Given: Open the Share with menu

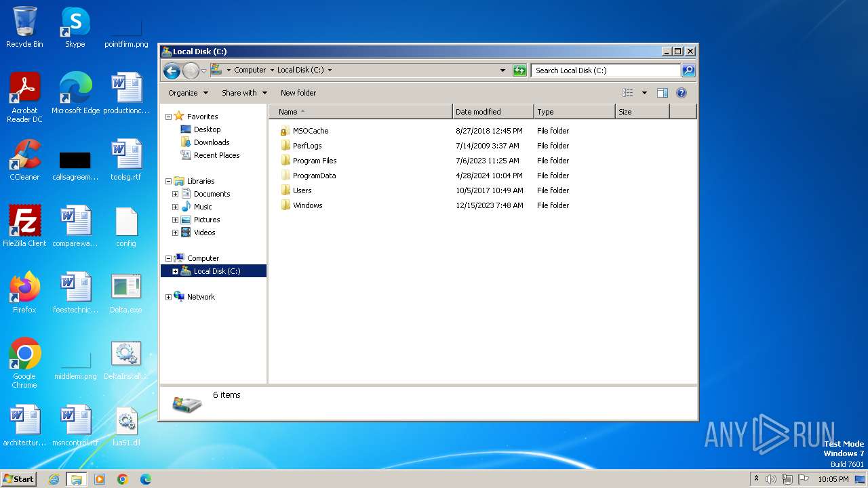Looking at the screenshot, I should [244, 93].
